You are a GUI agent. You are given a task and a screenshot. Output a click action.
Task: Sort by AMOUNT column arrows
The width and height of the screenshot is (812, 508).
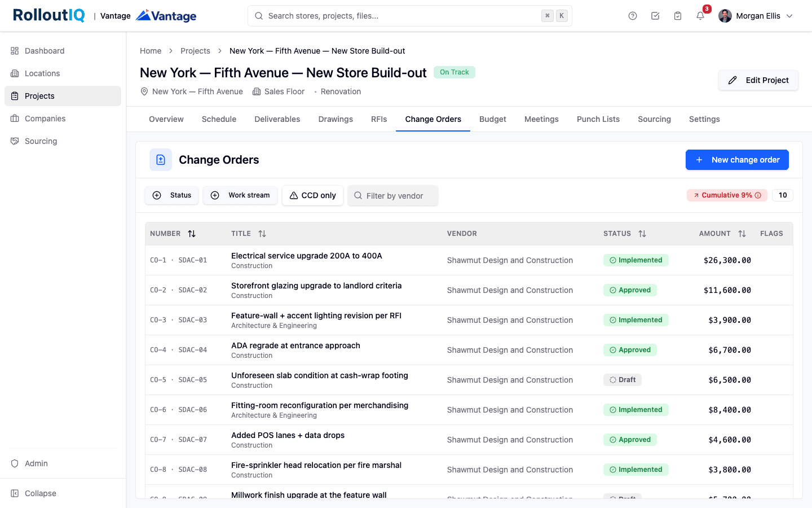[742, 234]
